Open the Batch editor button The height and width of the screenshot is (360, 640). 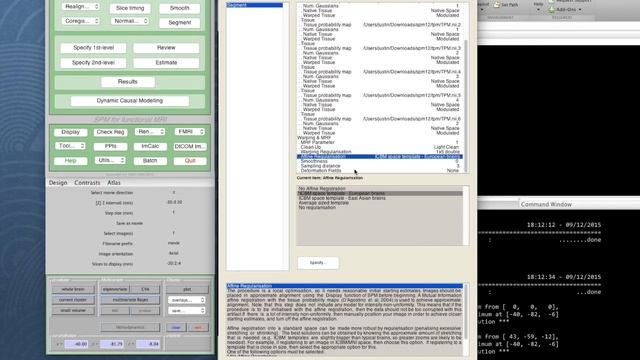pyautogui.click(x=150, y=161)
